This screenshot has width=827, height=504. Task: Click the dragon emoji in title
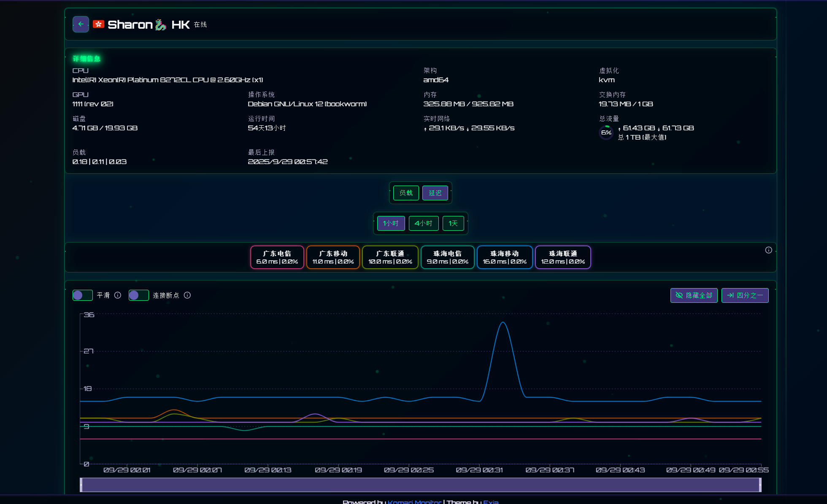click(160, 24)
